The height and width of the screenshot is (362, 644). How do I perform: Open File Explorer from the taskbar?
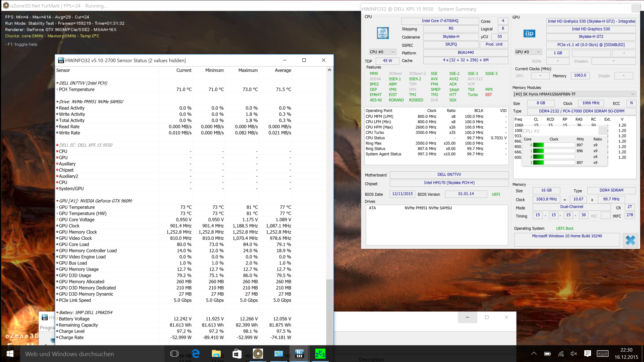(216, 354)
